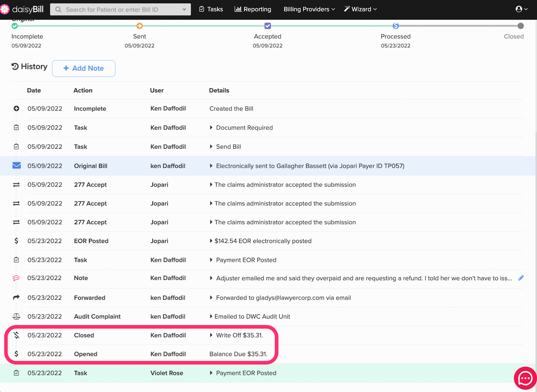
Task: Click the 'EOR Posted' action text
Action: 91,241
